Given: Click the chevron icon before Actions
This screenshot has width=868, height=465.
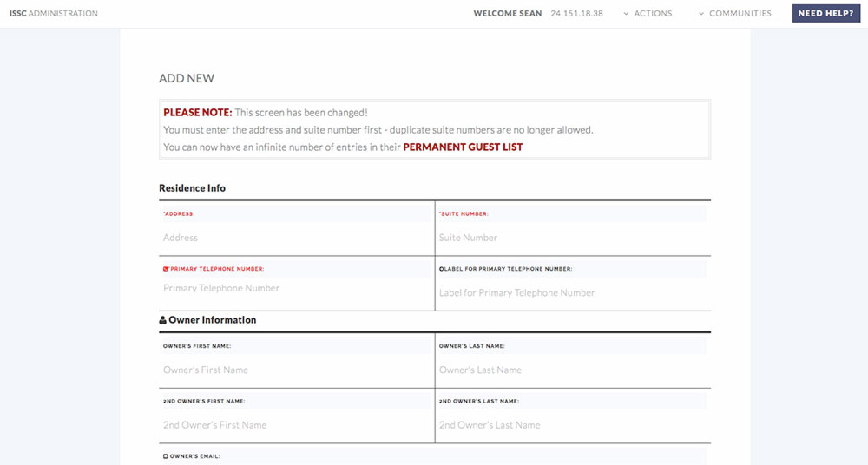Looking at the screenshot, I should 626,14.
